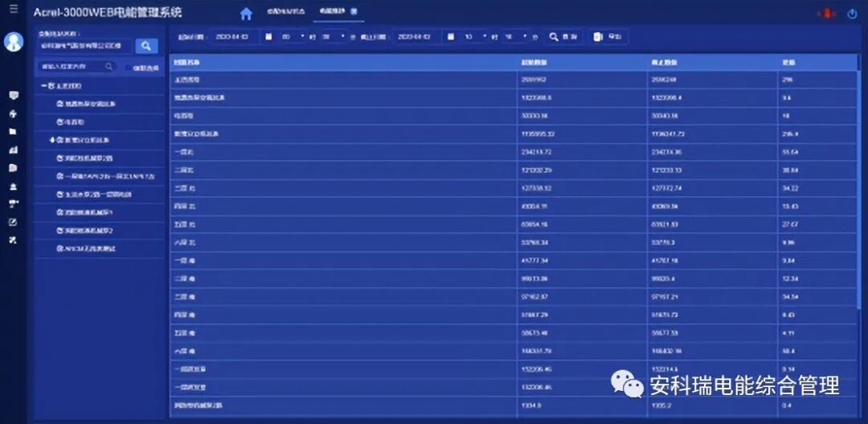Click the start value column header

(583, 63)
